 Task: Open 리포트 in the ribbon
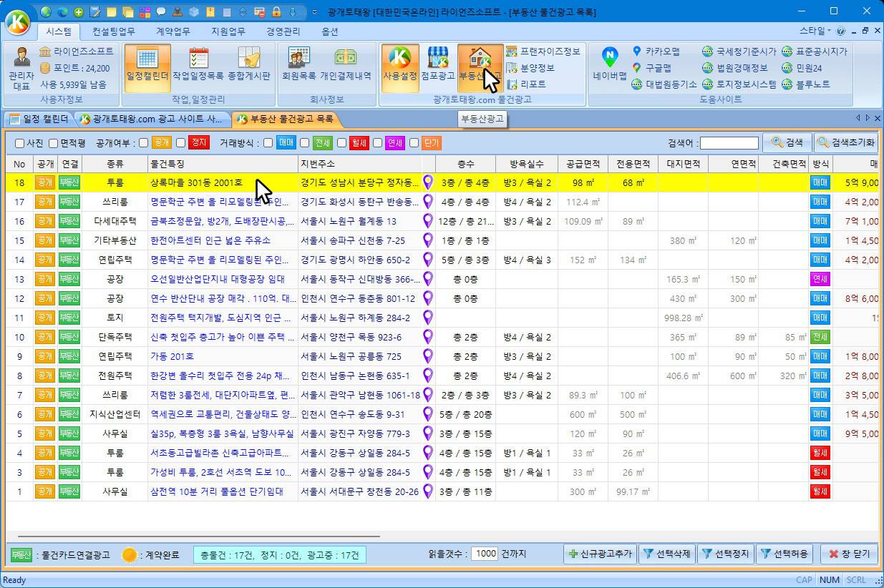[x=526, y=84]
